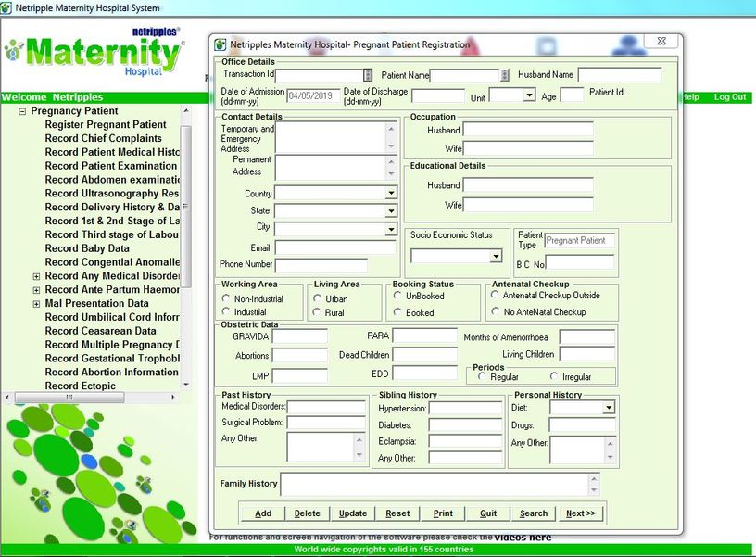Open the Diet dropdown
756x557 pixels.
click(609, 408)
